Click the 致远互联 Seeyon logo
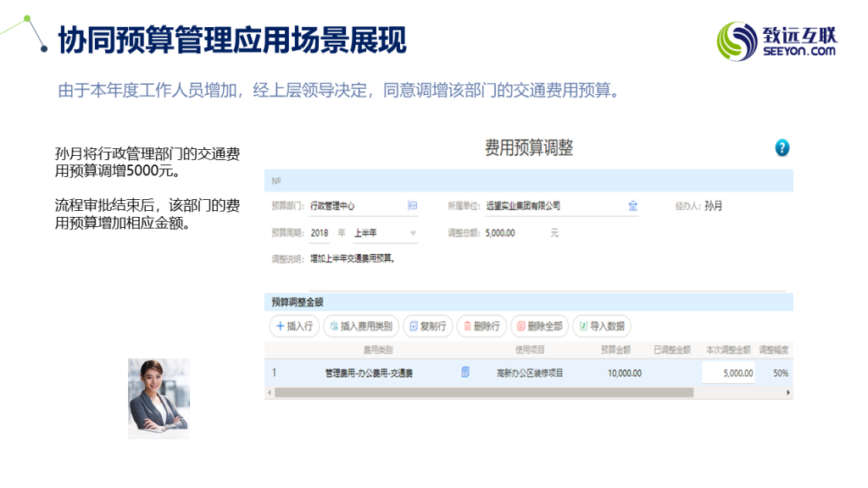Image resolution: width=868 pixels, height=488 pixels. click(776, 40)
